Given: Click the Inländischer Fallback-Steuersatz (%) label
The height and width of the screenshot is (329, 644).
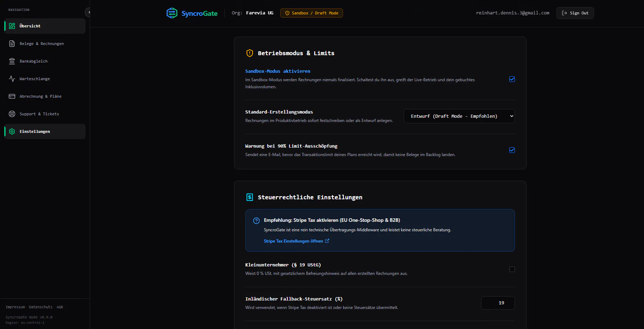Looking at the screenshot, I should point(294,299).
